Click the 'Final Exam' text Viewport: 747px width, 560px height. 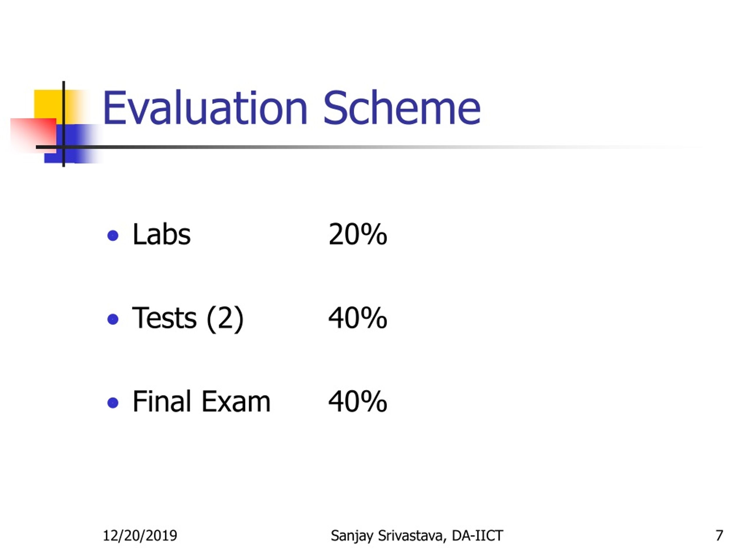[202, 401]
